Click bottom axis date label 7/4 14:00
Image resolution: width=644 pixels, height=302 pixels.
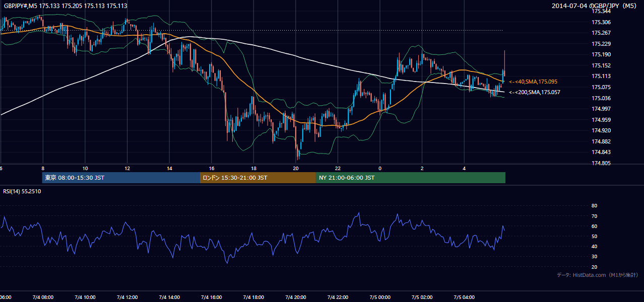[169, 297]
